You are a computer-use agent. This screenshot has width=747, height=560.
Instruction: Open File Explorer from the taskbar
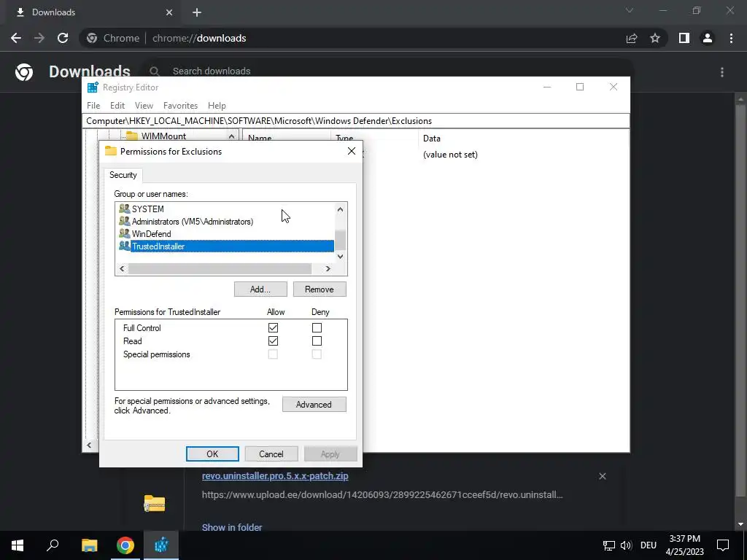pyautogui.click(x=89, y=545)
